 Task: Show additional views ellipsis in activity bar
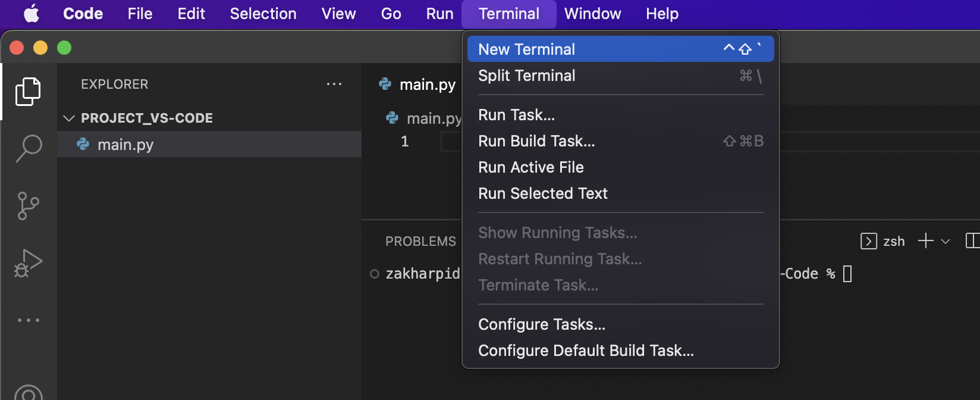point(28,320)
